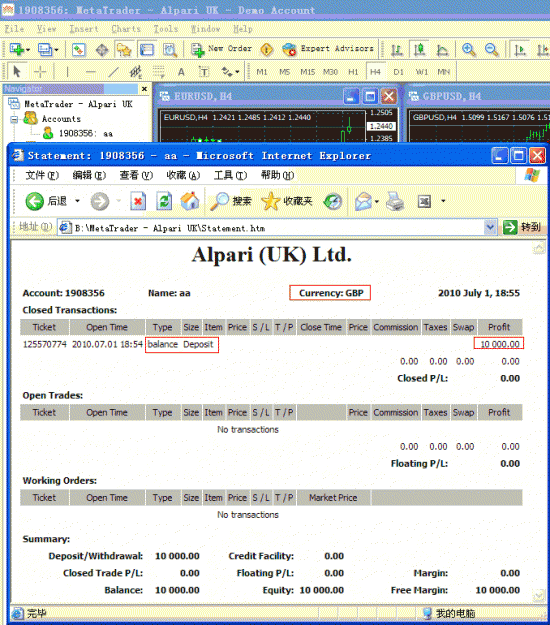The image size is (550, 625).
Task: Click the Zoom Out chart icon
Action: click(x=491, y=50)
